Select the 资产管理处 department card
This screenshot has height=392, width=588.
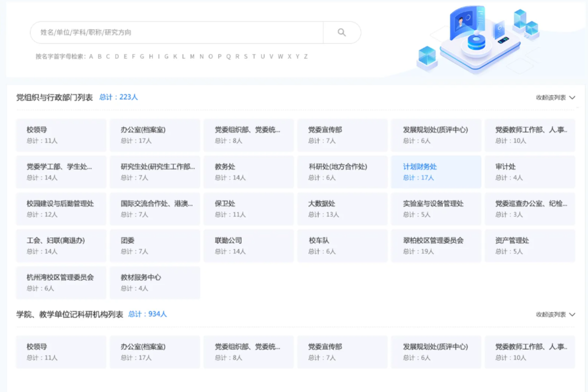click(530, 246)
